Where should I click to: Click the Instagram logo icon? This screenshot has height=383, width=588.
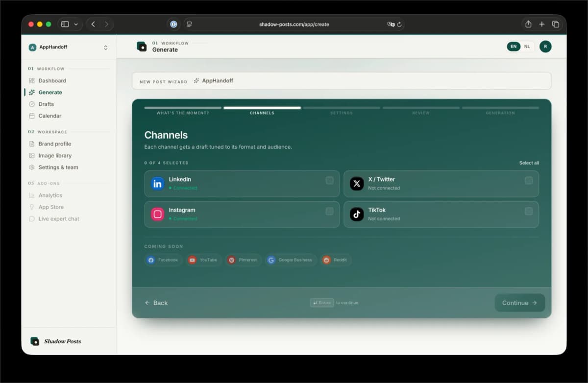(157, 214)
